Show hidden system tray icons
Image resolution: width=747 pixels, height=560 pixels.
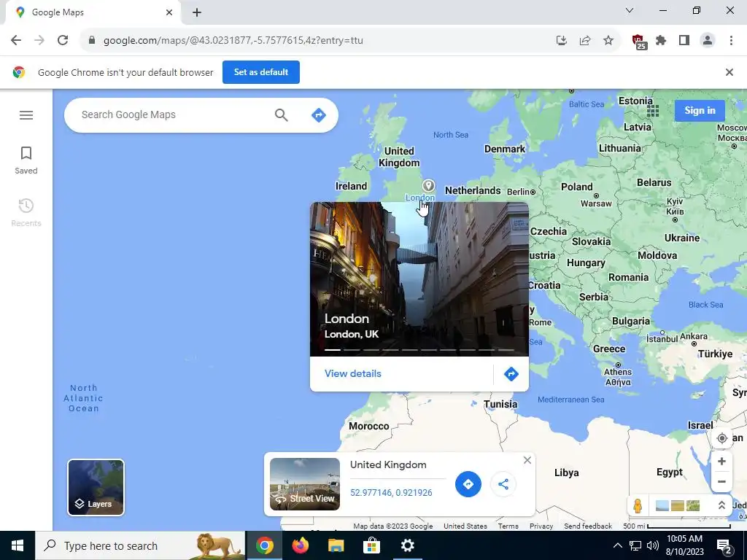(617, 545)
